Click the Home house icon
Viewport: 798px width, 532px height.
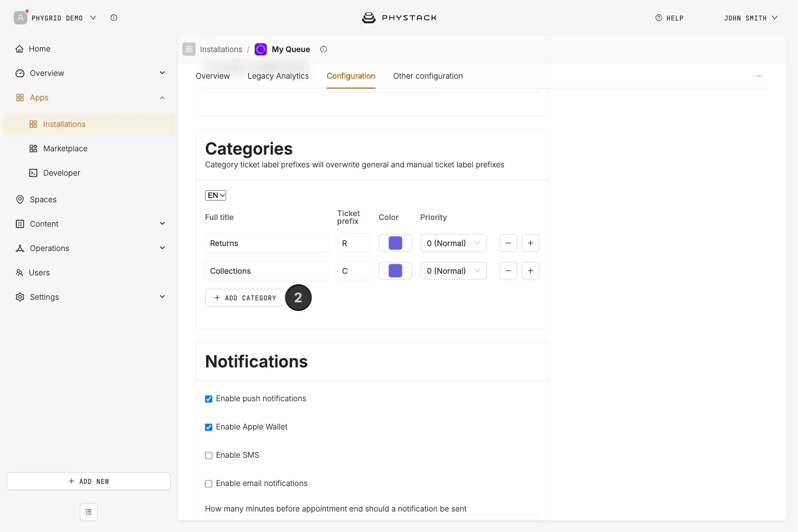click(x=20, y=49)
